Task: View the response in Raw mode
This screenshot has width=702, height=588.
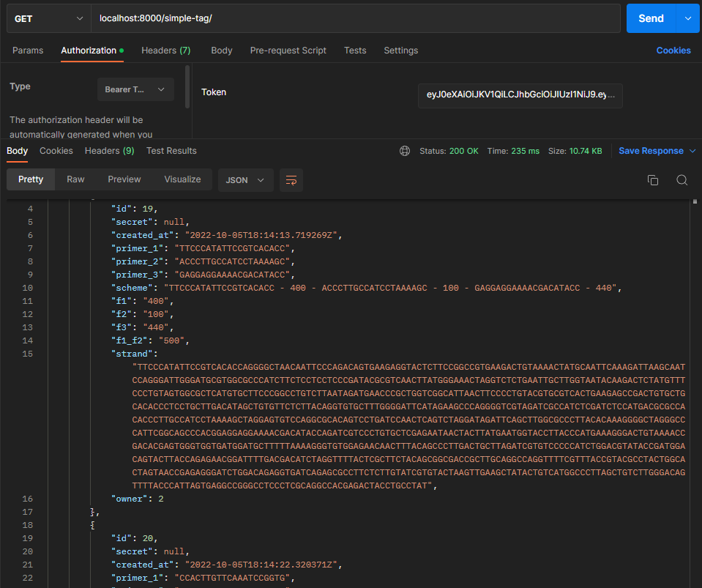Action: [x=75, y=179]
